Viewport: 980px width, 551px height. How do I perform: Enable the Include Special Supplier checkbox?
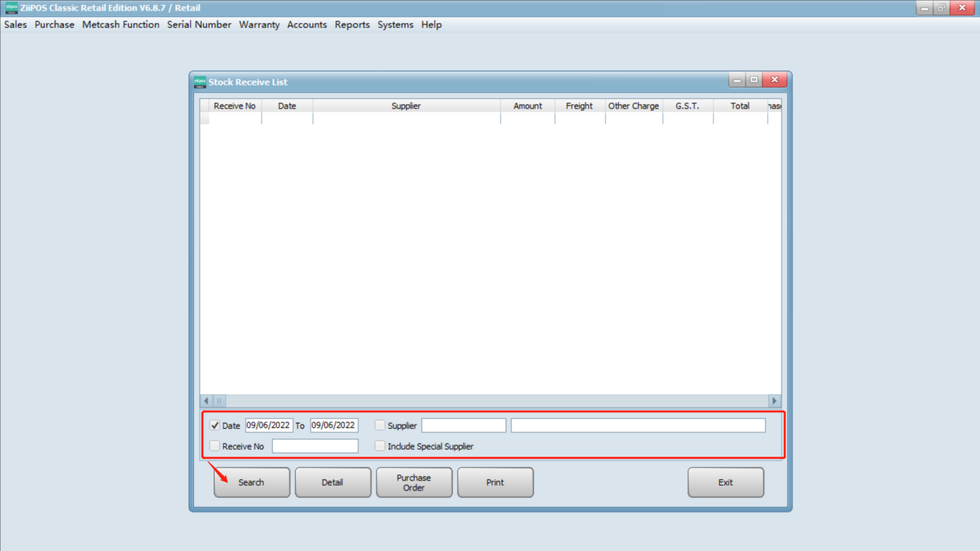coord(380,445)
